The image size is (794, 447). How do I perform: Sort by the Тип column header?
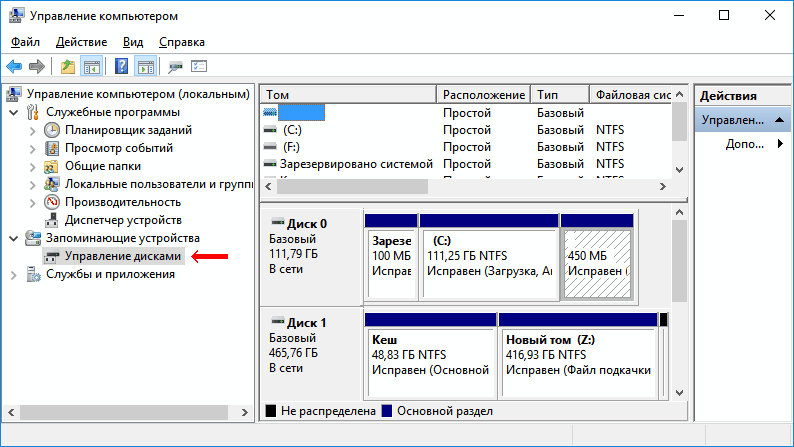[560, 95]
